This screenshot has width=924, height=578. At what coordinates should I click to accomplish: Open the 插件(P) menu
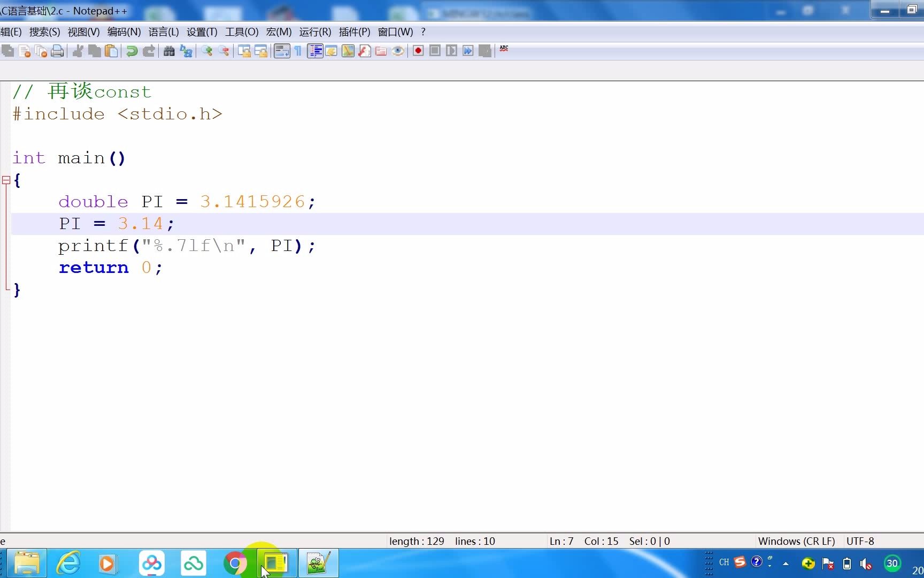[355, 32]
